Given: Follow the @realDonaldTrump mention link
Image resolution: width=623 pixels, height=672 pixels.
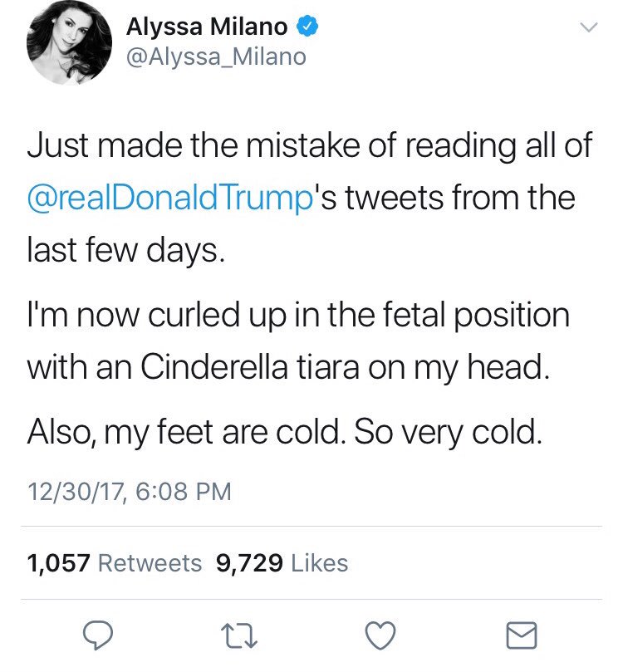Looking at the screenshot, I should pos(170,198).
